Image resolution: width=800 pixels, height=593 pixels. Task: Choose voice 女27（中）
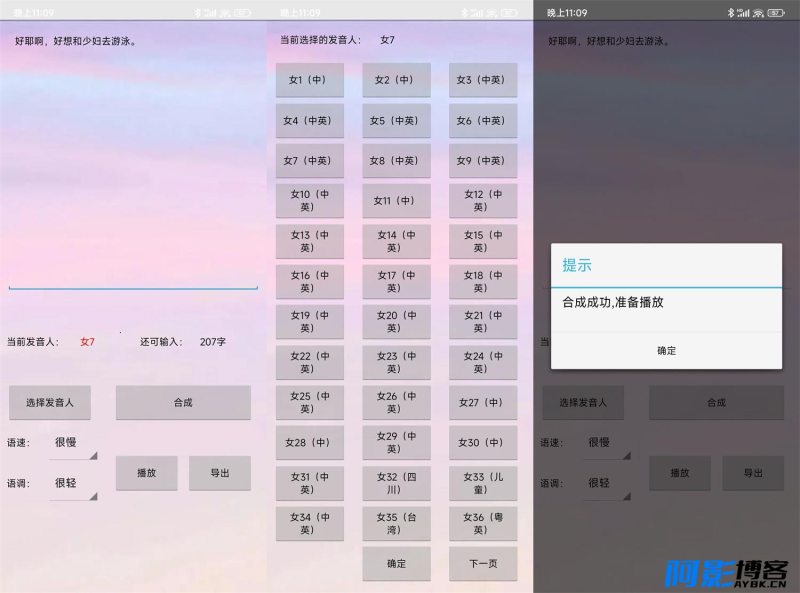[x=483, y=403]
